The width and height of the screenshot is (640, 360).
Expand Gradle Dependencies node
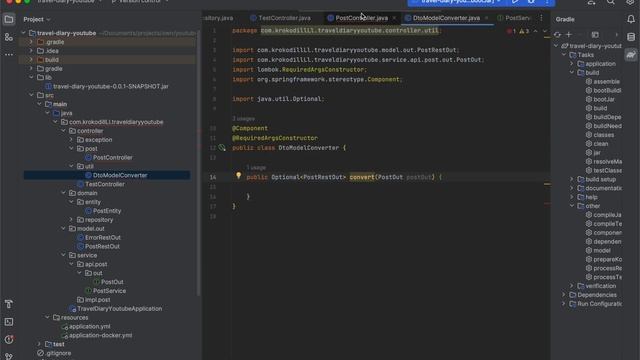click(564, 295)
